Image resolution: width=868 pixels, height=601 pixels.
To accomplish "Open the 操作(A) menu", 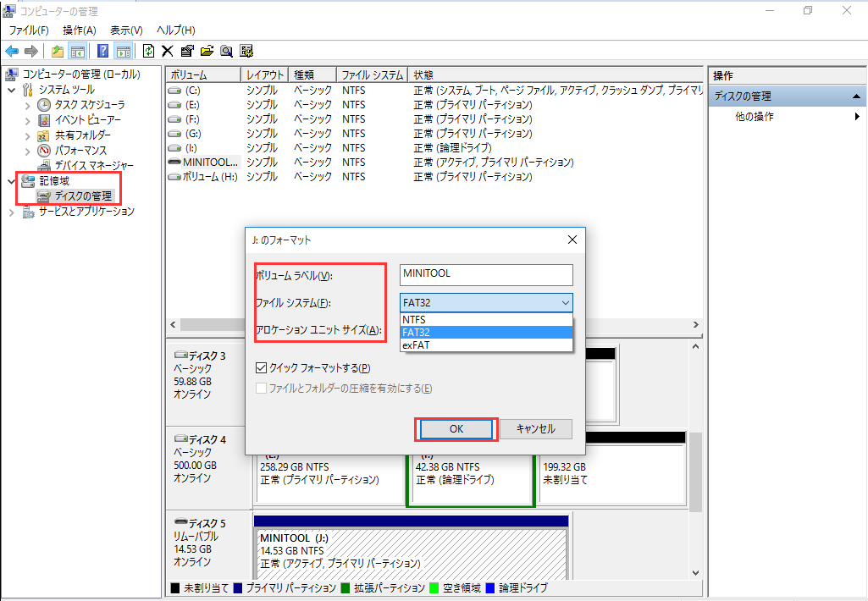I will click(x=80, y=30).
